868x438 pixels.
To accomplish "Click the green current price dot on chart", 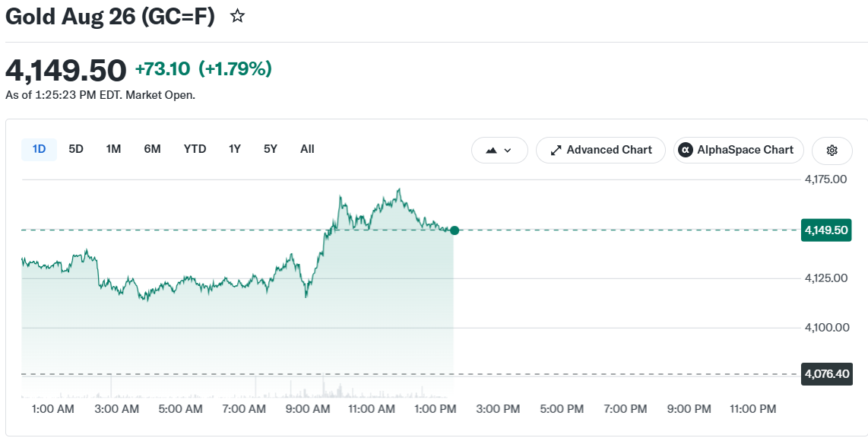I will [455, 230].
